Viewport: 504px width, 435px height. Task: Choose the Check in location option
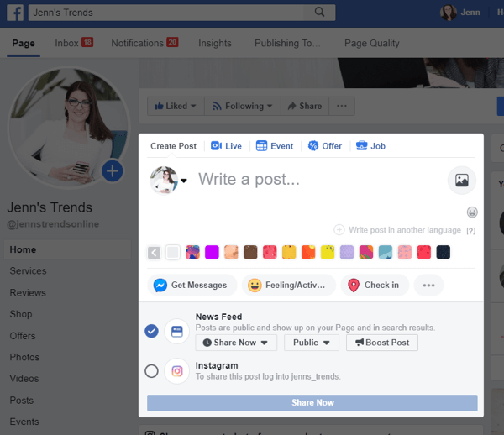point(374,286)
